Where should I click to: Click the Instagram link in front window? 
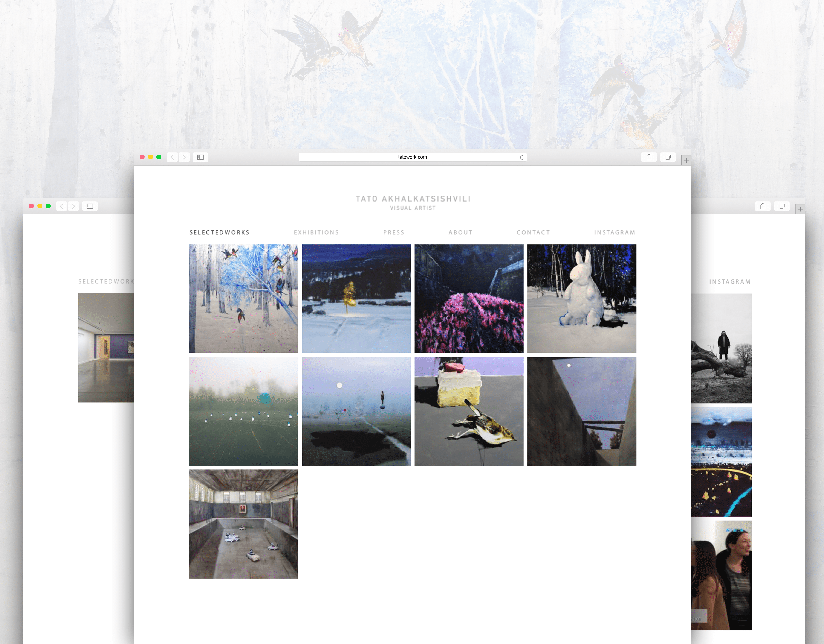(615, 232)
